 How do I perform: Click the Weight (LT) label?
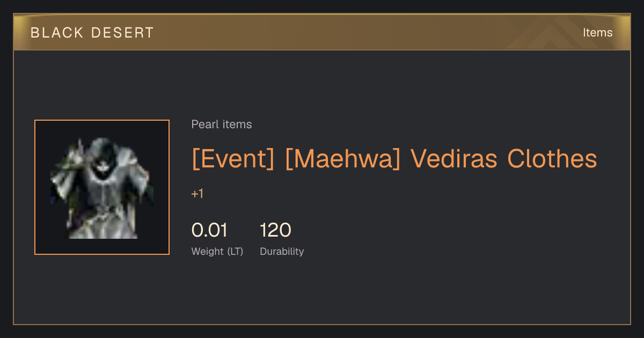217,251
